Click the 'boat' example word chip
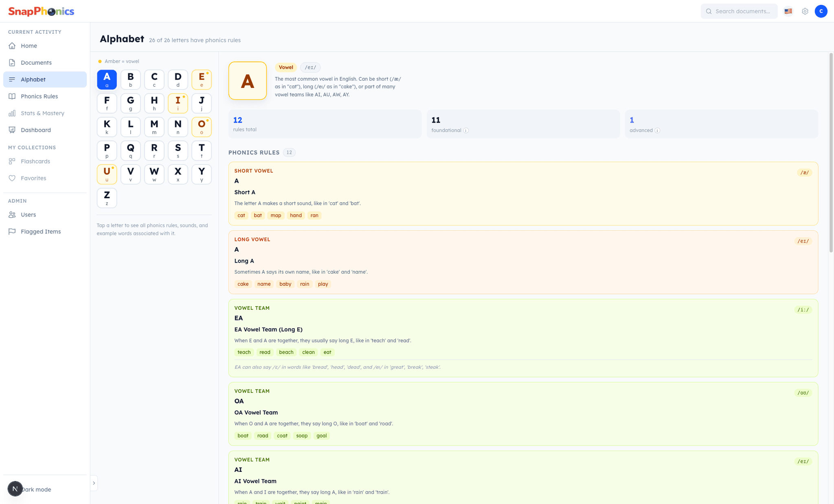 (x=243, y=436)
